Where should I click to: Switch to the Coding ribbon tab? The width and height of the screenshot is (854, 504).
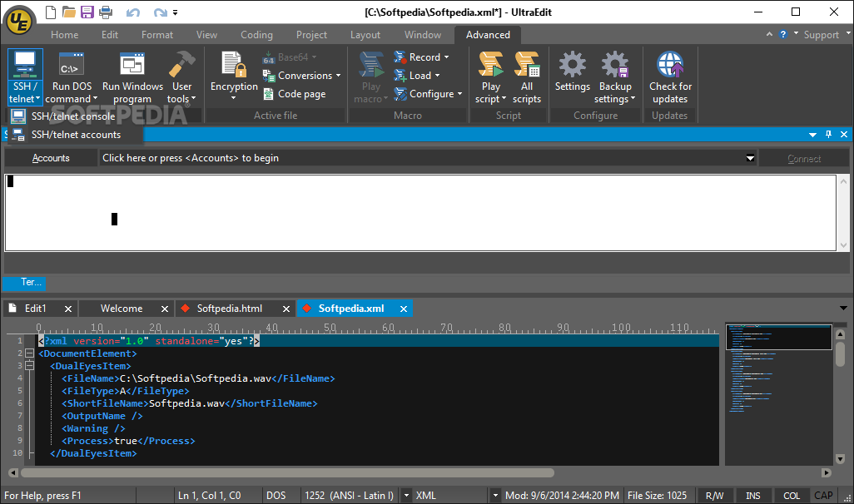coord(256,35)
